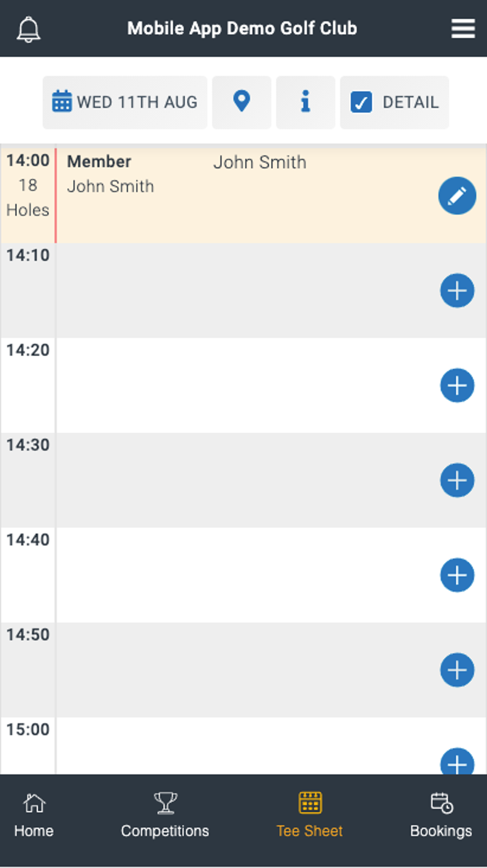
Task: Go to the Home tab
Action: point(34,815)
